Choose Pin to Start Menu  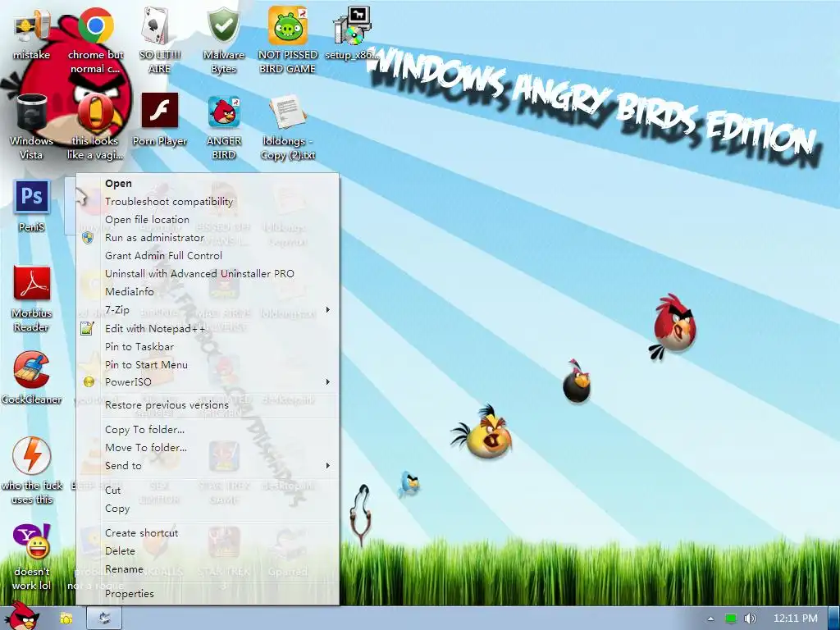point(208,365)
